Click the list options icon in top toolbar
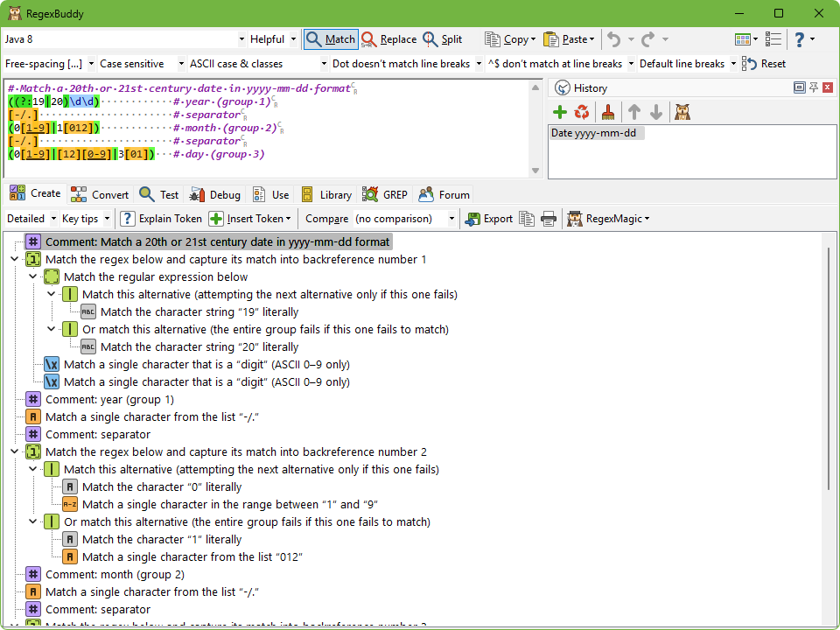Viewport: 840px width, 630px height. coord(773,39)
